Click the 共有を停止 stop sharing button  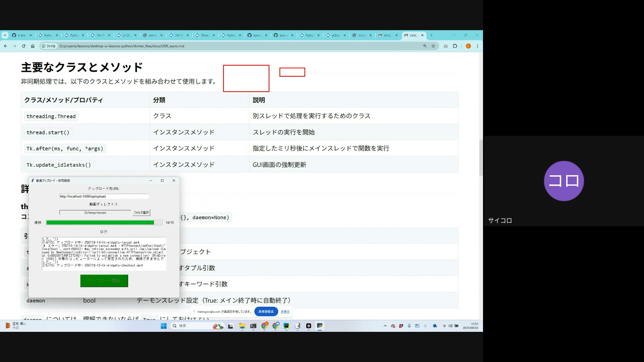[x=266, y=311]
